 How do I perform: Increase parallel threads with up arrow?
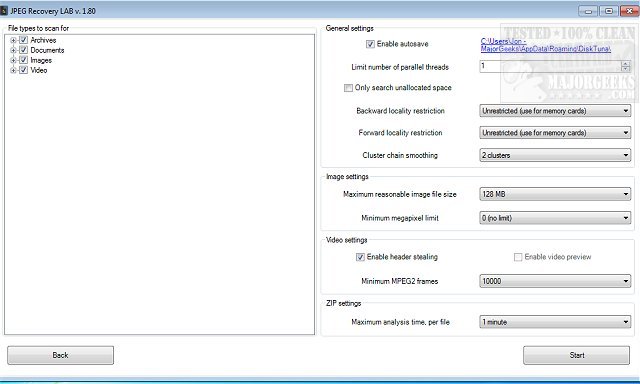pos(626,63)
